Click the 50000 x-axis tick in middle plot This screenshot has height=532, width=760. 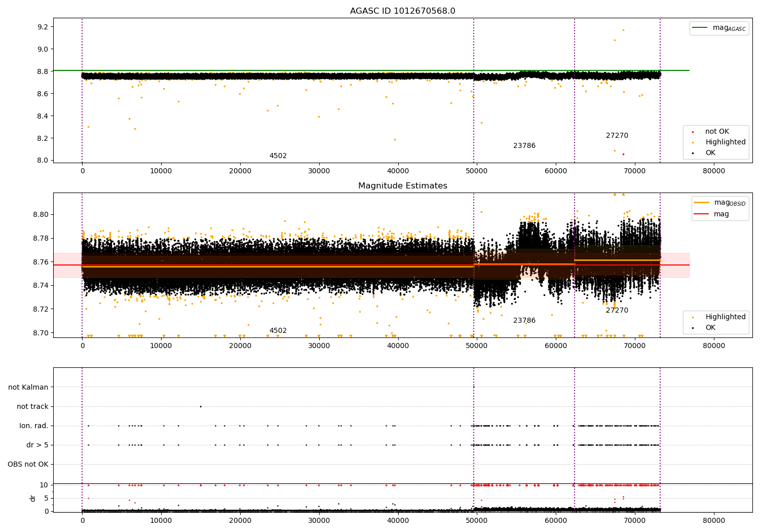pos(477,346)
